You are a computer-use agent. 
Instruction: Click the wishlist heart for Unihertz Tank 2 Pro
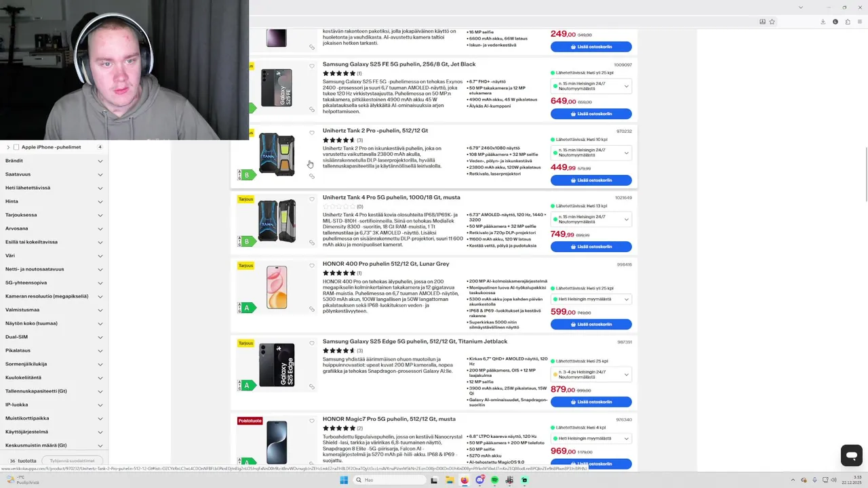click(x=312, y=133)
